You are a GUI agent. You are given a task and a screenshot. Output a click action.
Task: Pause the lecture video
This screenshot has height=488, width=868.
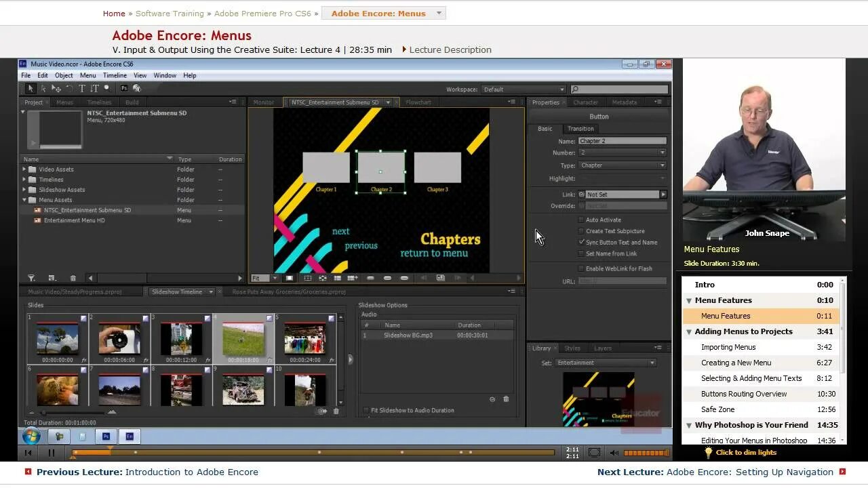coord(51,453)
